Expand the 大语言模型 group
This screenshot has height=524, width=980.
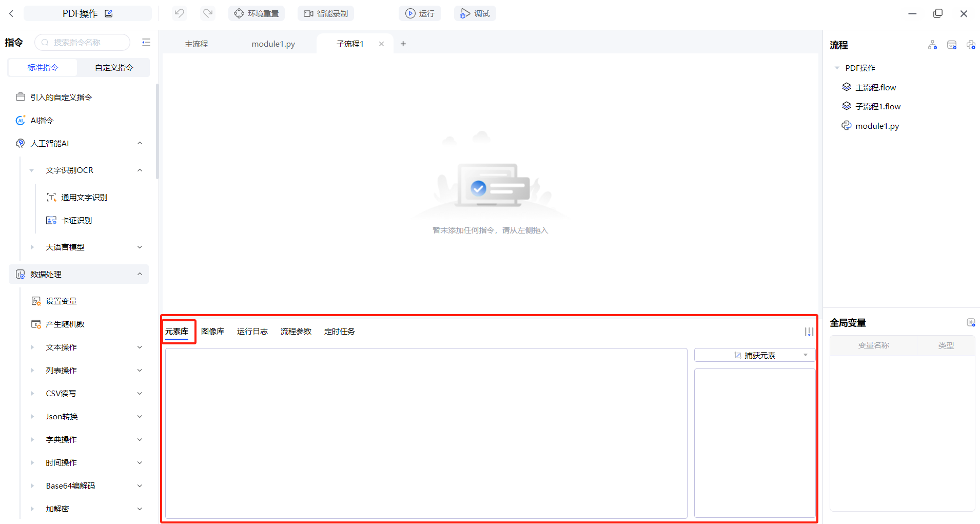[140, 247]
